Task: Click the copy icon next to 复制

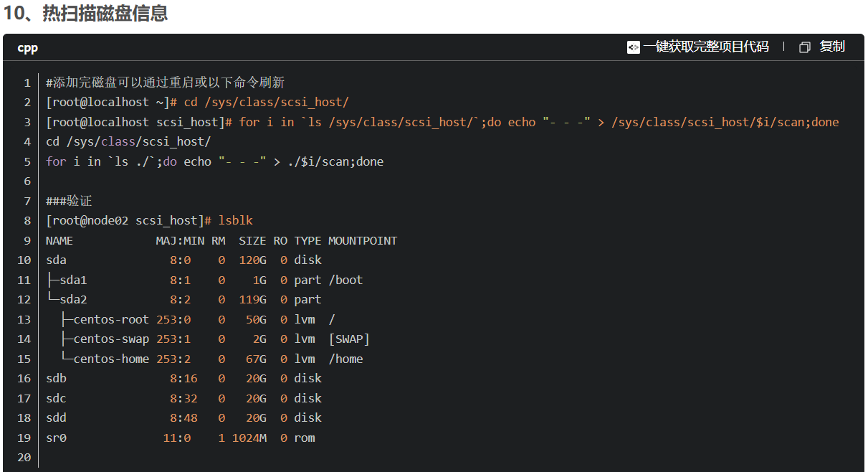Action: coord(805,47)
